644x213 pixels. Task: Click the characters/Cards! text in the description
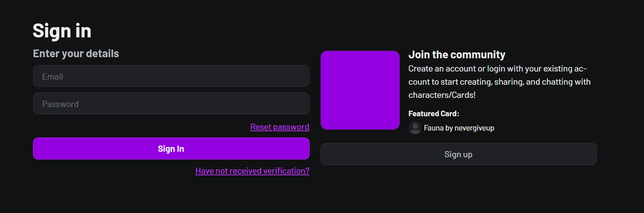442,95
